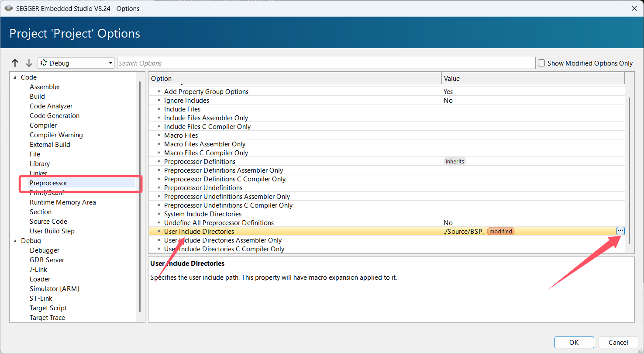
Task: Select the File category
Action: tap(35, 154)
